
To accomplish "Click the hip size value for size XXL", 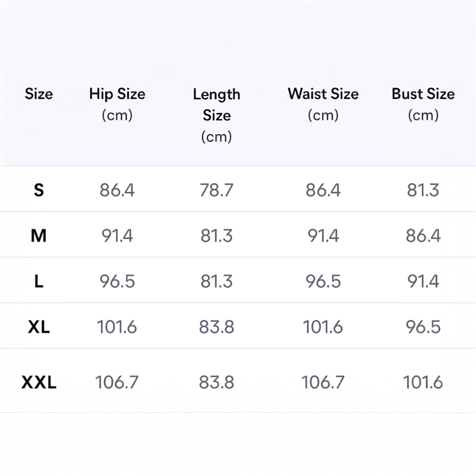I will click(x=117, y=382).
